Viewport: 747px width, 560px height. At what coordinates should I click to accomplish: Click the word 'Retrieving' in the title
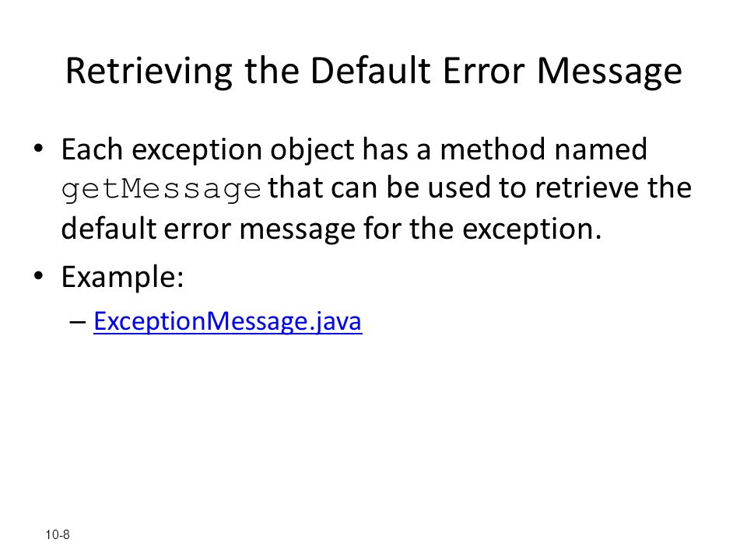pyautogui.click(x=149, y=72)
